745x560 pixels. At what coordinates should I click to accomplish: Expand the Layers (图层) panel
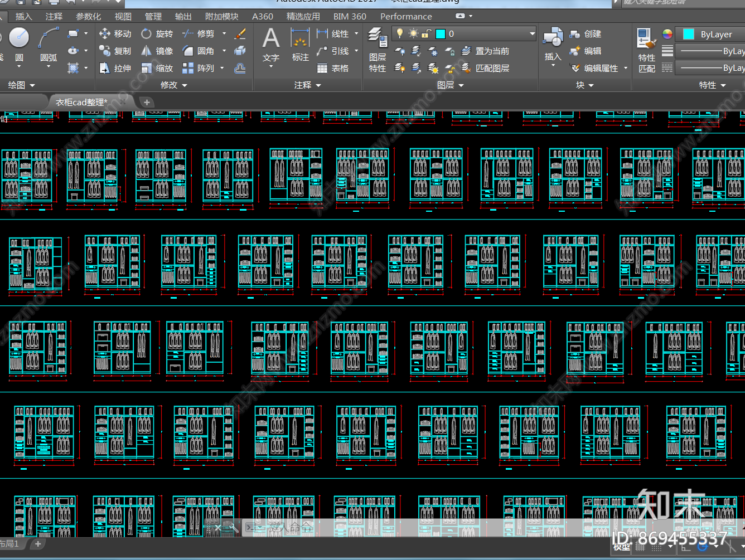point(451,85)
